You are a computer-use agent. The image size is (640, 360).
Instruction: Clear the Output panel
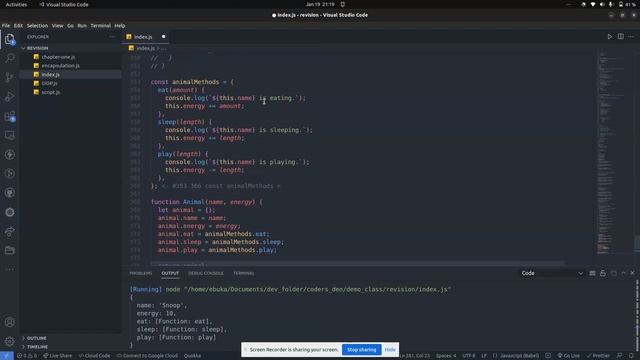592,273
